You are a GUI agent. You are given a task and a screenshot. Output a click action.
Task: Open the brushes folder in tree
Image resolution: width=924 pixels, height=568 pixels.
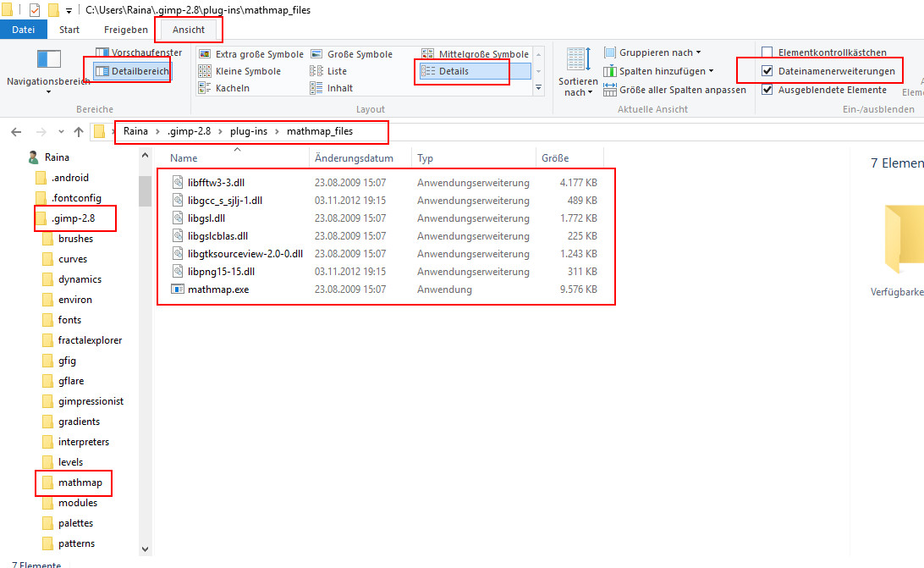[75, 238]
